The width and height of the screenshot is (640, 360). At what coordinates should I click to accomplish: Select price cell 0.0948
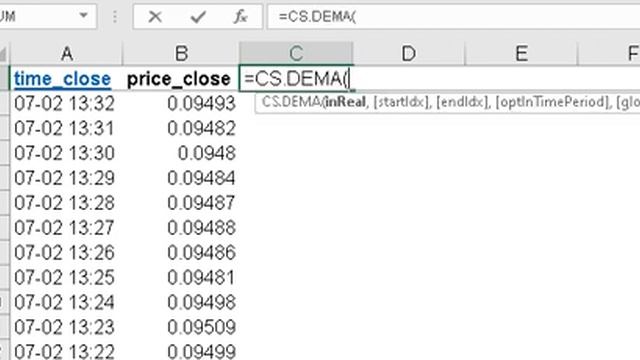pos(181,153)
